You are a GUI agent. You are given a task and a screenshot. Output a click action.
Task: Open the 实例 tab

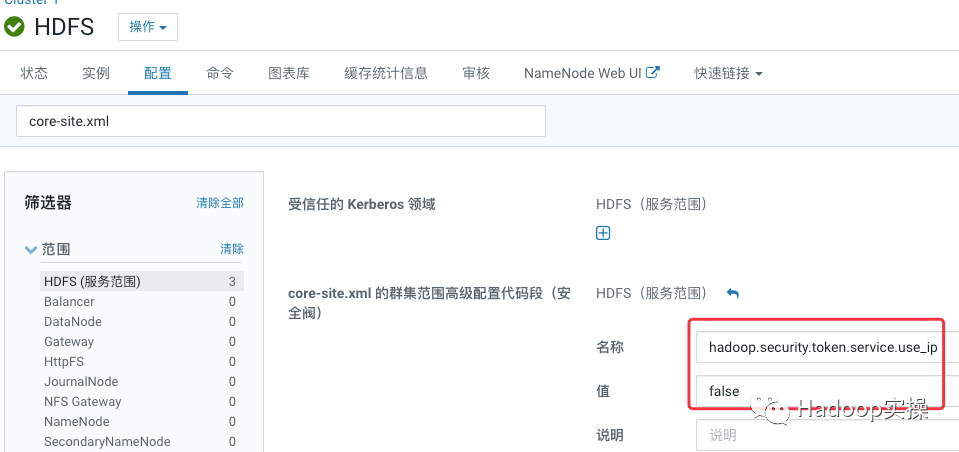click(96, 73)
